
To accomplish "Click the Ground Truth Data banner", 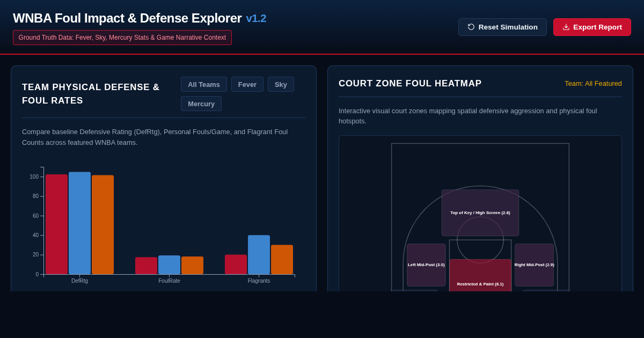I will [122, 38].
